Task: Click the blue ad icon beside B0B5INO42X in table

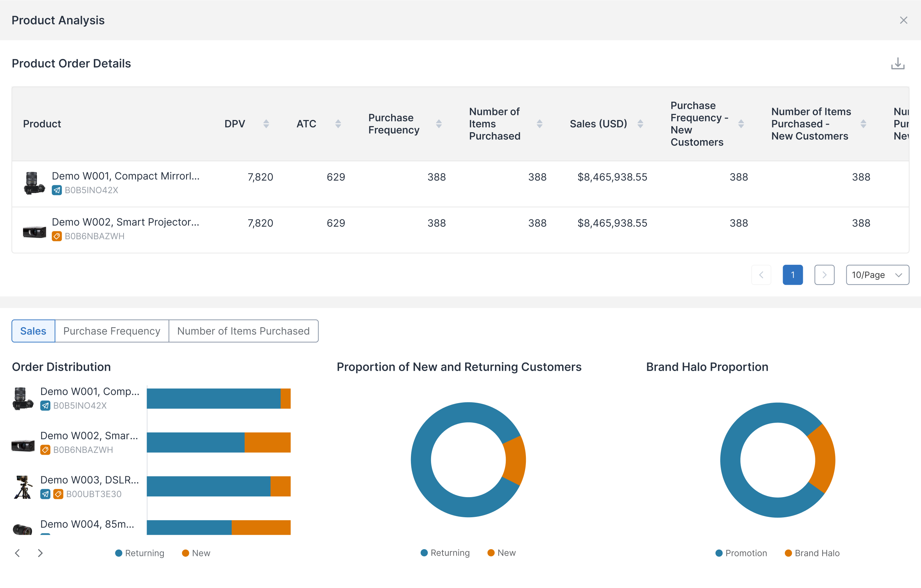Action: 57,190
